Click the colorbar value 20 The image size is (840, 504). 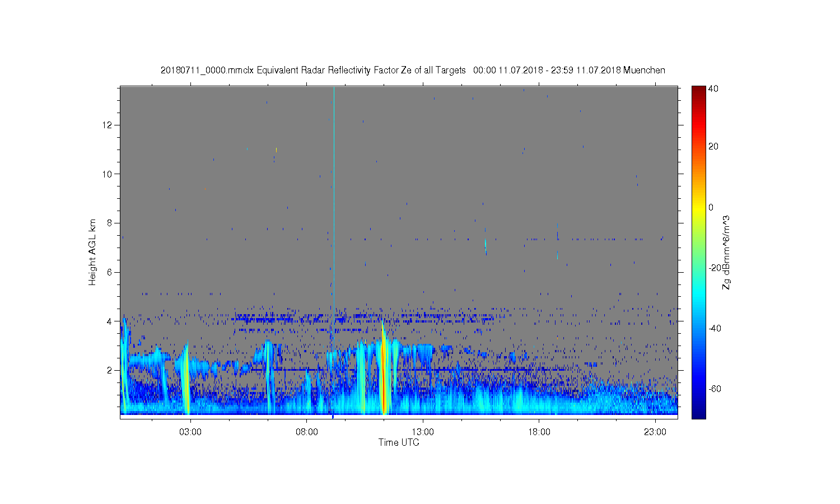pyautogui.click(x=713, y=147)
